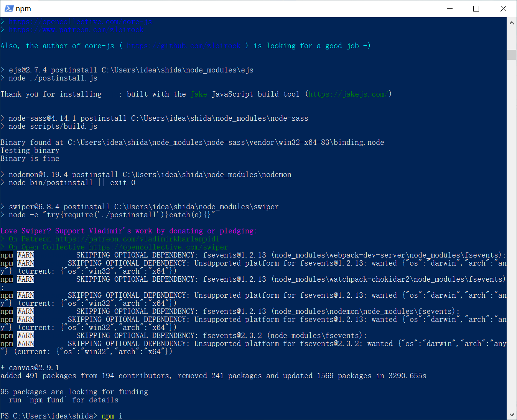Open the jakejs.com link
Viewport: 517px width, 420px height.
tap(347, 94)
